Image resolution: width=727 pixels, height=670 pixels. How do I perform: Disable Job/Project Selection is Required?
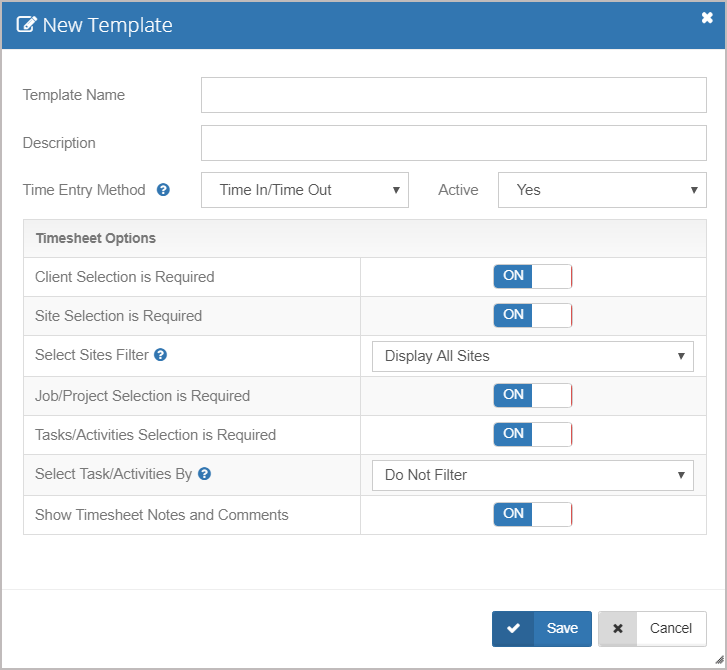tap(532, 396)
